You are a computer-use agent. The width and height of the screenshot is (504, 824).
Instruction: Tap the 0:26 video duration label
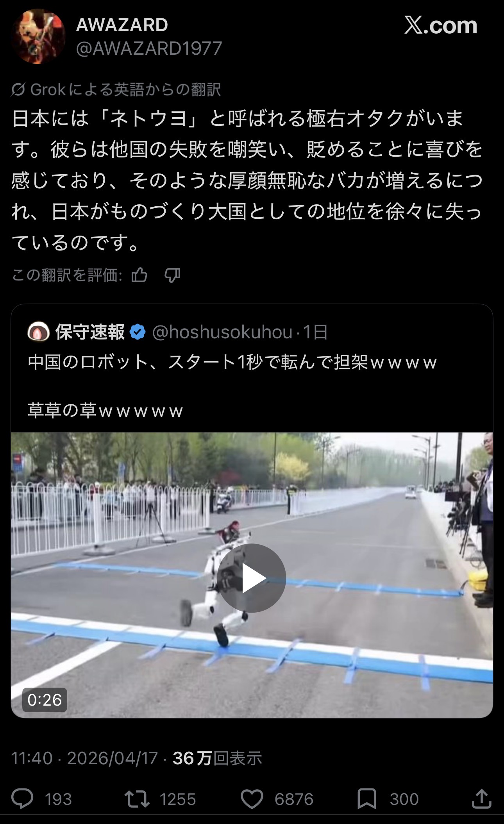tap(45, 700)
